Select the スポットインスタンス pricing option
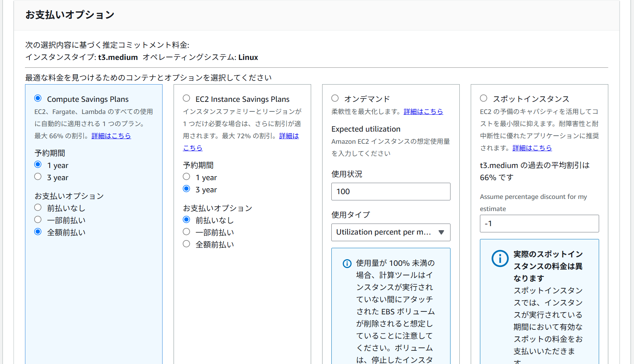 coord(484,98)
